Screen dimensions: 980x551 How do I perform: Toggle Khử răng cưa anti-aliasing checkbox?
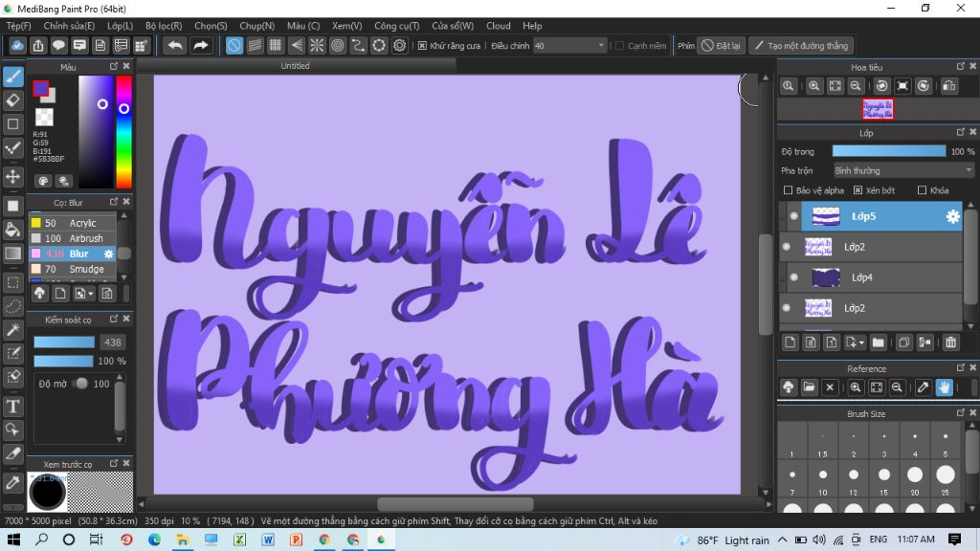(422, 46)
